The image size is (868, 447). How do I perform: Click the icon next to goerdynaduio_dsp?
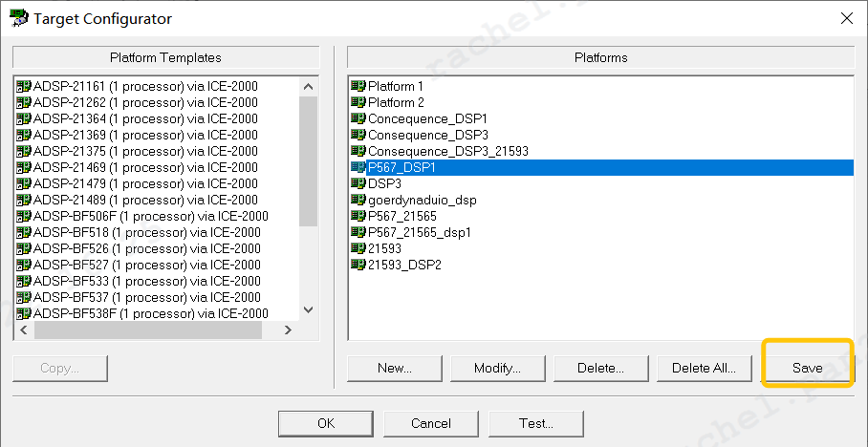(x=358, y=200)
